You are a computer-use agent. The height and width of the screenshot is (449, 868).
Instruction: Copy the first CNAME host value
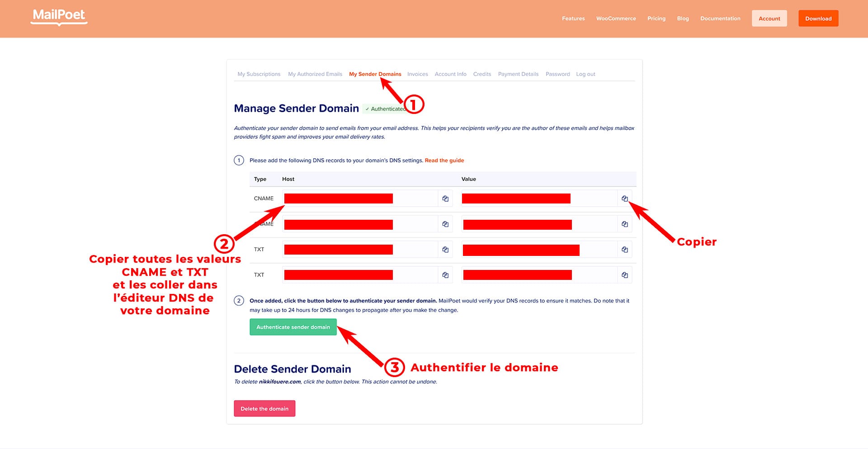(445, 199)
